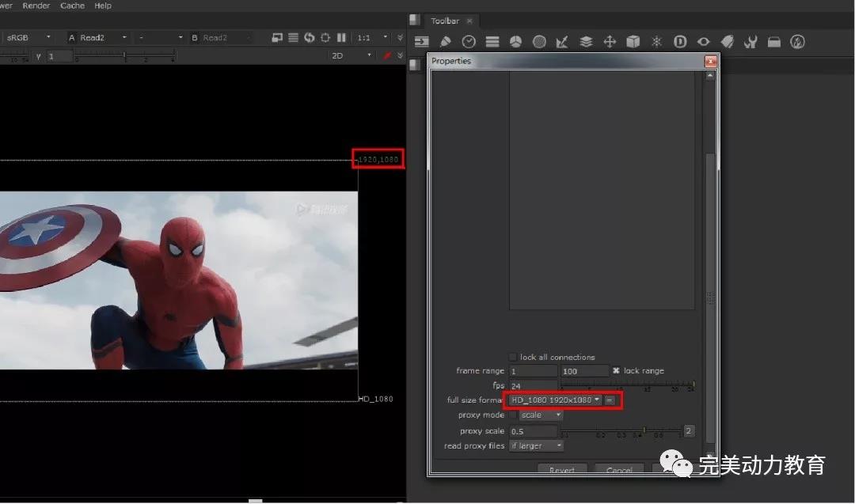Open the Cache menu

pos(72,6)
